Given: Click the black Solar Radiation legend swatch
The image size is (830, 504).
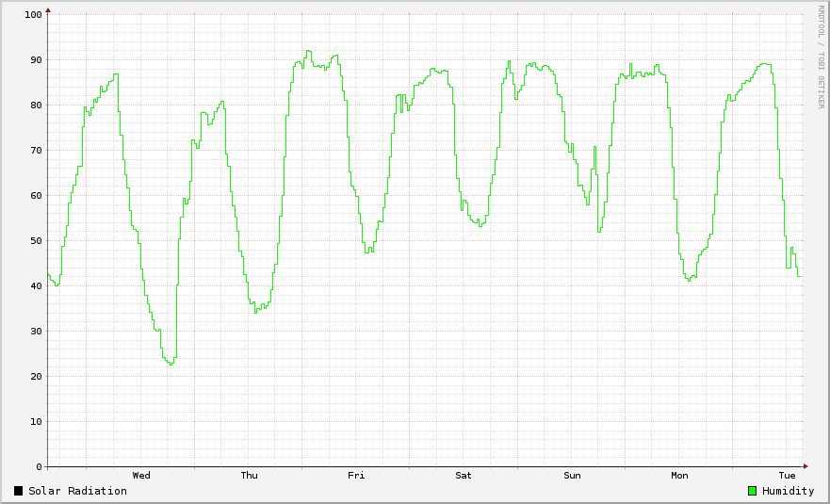Looking at the screenshot, I should pyautogui.click(x=19, y=491).
